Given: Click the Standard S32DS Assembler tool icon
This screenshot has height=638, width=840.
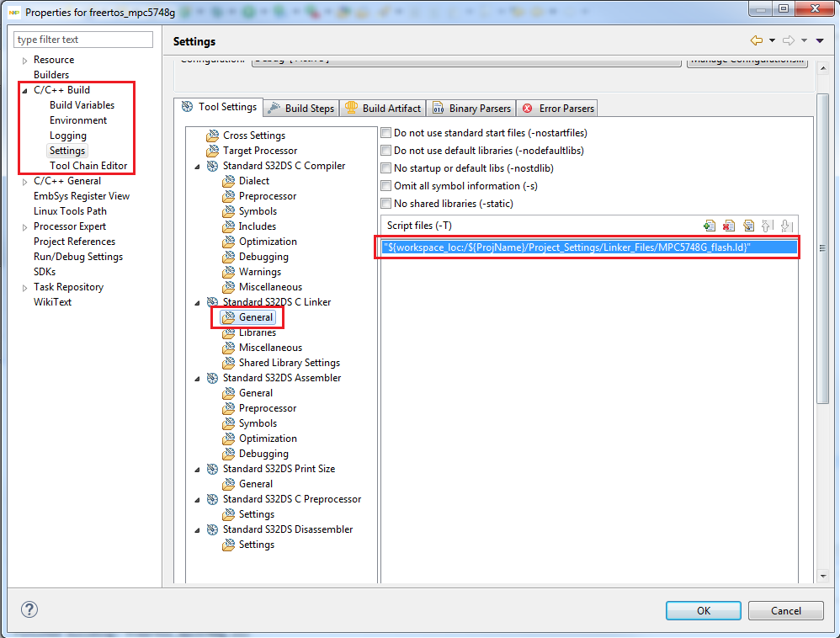Looking at the screenshot, I should click(213, 378).
